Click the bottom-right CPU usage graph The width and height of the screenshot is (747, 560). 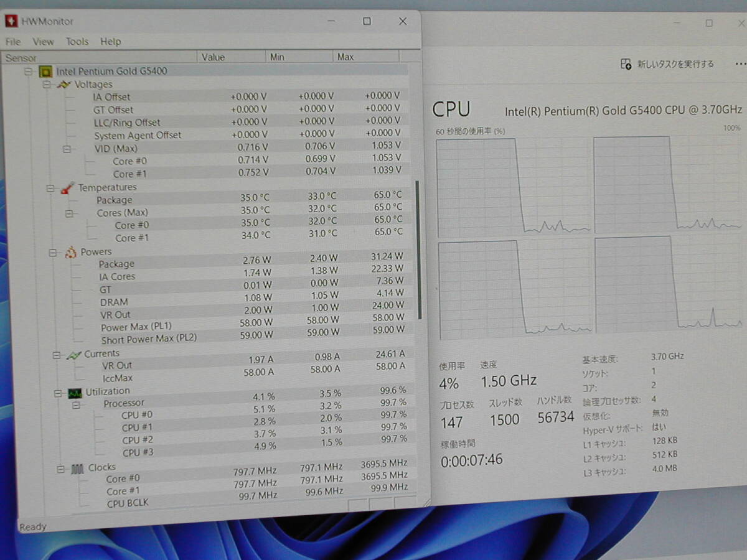tap(670, 285)
